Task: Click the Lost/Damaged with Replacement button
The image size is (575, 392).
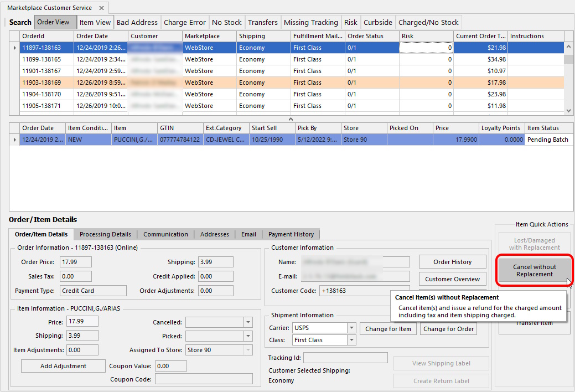Action: pos(534,244)
